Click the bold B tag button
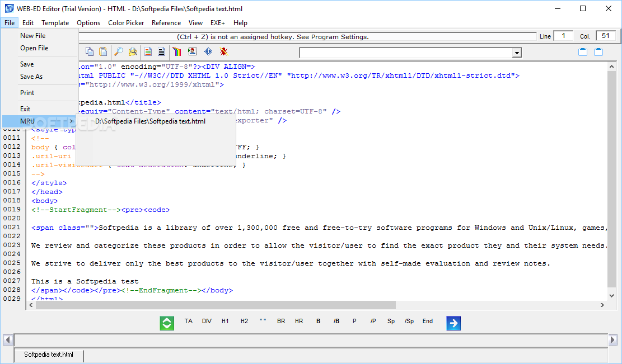Screen dimensions: 622x364 318,321
